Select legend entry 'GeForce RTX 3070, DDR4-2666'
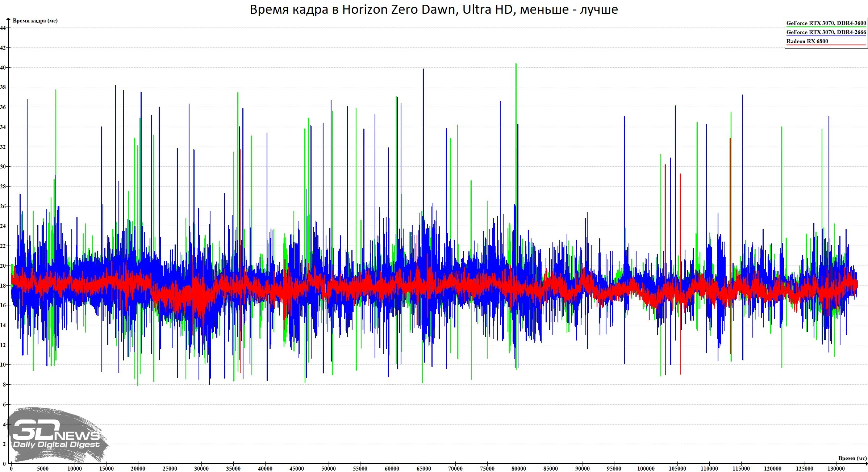Image resolution: width=868 pixels, height=472 pixels. tap(826, 32)
